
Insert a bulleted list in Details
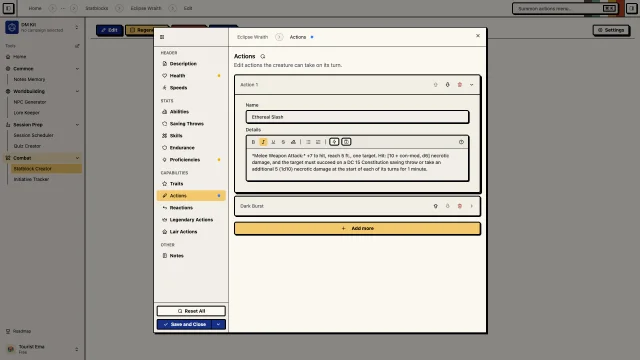(308, 142)
